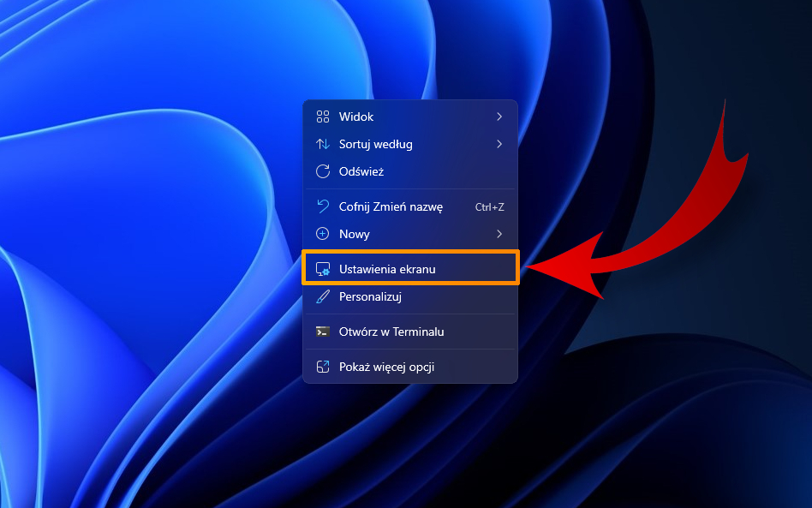Expand the Nowy submenu chevron
The height and width of the screenshot is (508, 812).
point(500,234)
